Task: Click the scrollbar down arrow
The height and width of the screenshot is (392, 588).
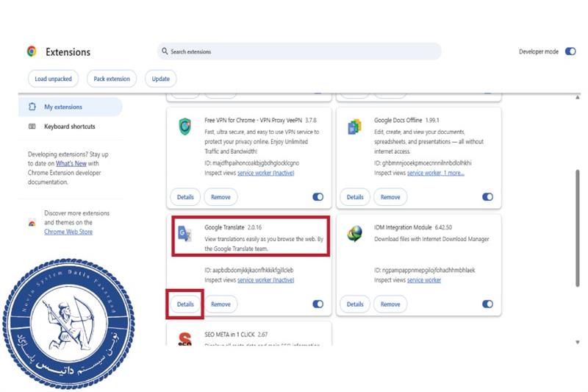Action: (x=577, y=342)
